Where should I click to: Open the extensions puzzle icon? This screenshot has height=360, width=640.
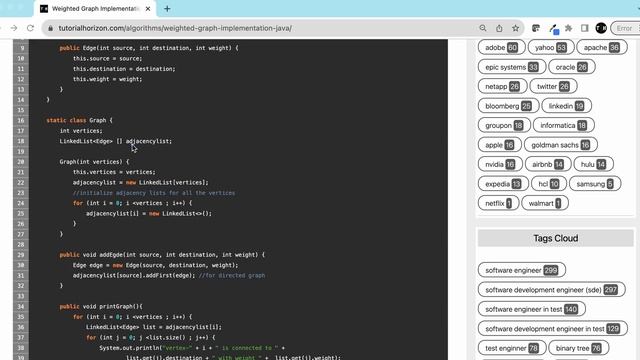(x=569, y=28)
